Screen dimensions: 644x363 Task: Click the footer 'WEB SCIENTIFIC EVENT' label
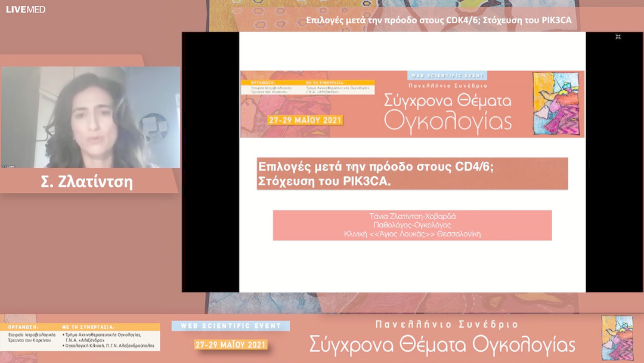(231, 326)
